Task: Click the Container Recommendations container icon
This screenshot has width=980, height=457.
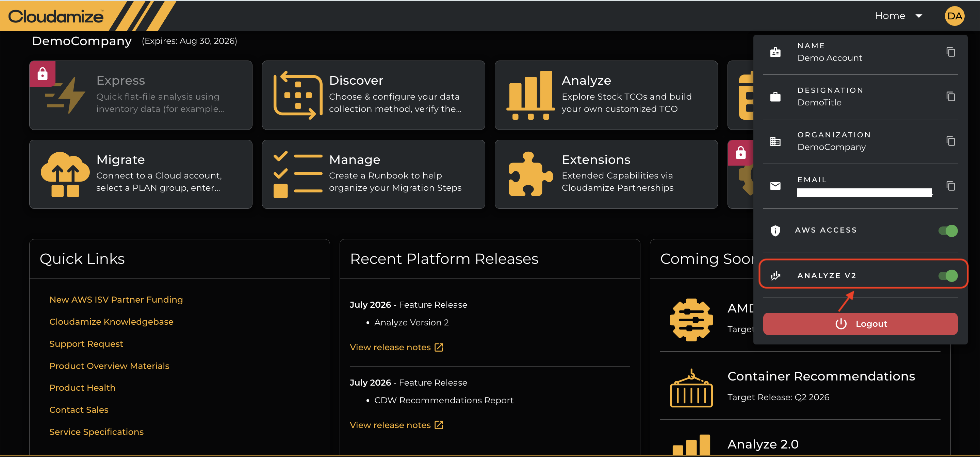Action: 691,388
